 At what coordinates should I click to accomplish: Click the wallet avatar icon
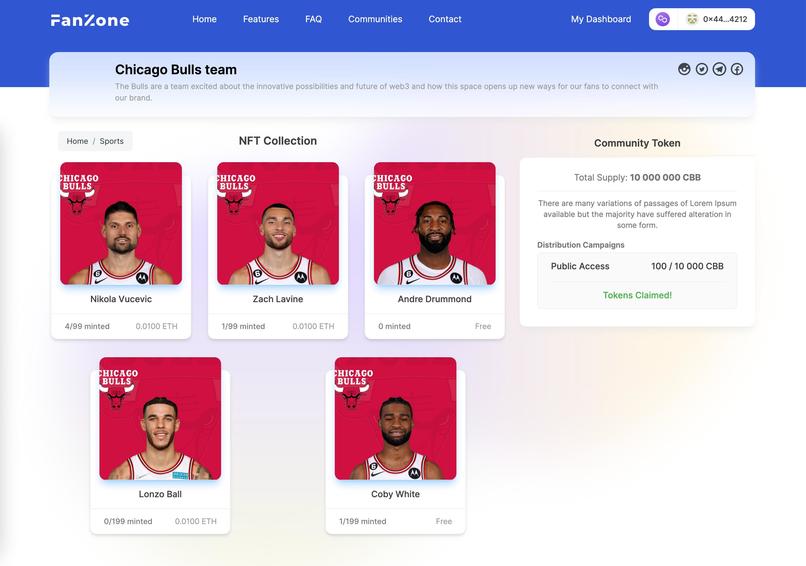pos(692,20)
